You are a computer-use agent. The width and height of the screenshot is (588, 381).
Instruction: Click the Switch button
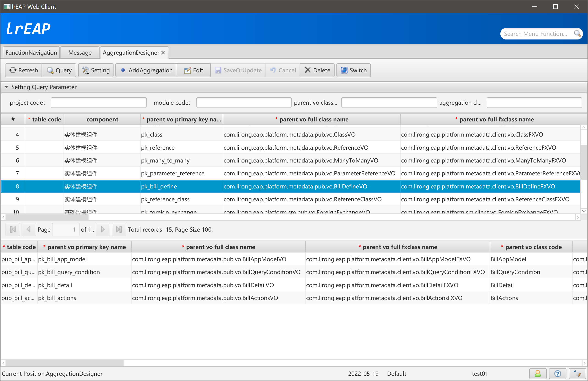click(353, 70)
